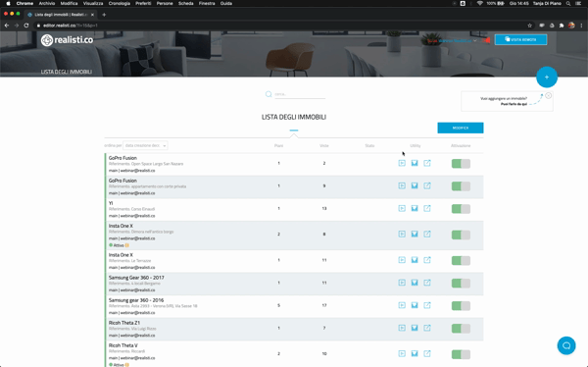Email the Samsung gear 360 - 2016 listing
This screenshot has width=588, height=367.
415,305
